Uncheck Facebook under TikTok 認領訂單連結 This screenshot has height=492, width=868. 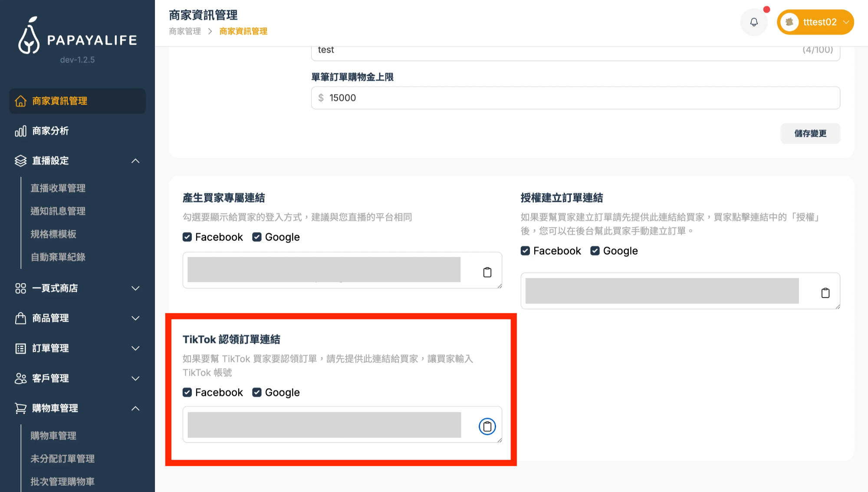[x=187, y=393]
